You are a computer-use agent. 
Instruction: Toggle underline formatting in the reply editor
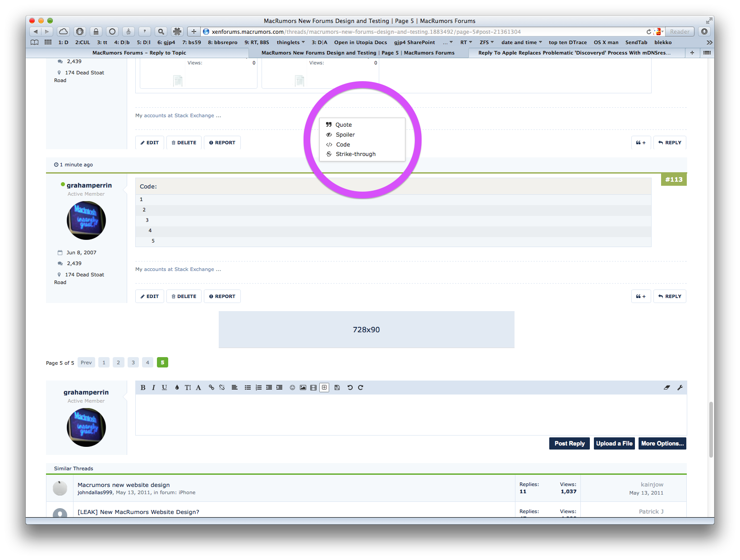[165, 387]
